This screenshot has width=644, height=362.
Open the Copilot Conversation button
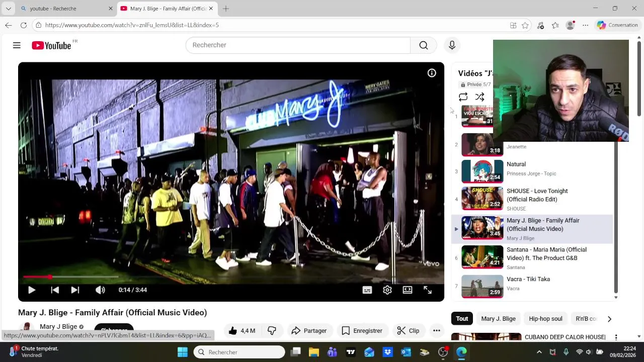(617, 25)
